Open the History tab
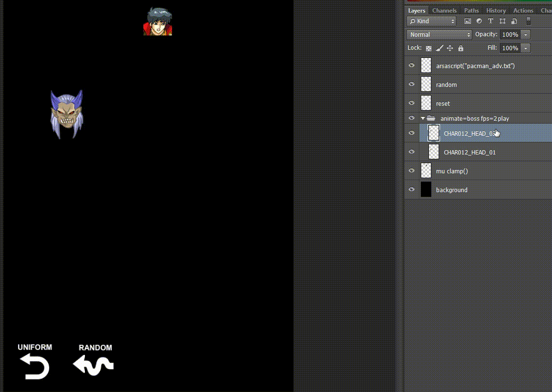The width and height of the screenshot is (552, 392). pyautogui.click(x=496, y=11)
